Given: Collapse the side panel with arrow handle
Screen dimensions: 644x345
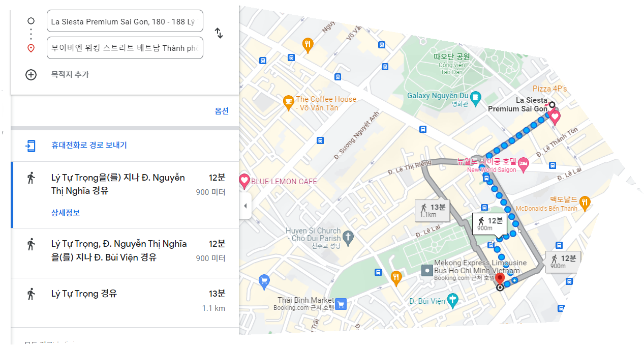Looking at the screenshot, I should pyautogui.click(x=246, y=206).
